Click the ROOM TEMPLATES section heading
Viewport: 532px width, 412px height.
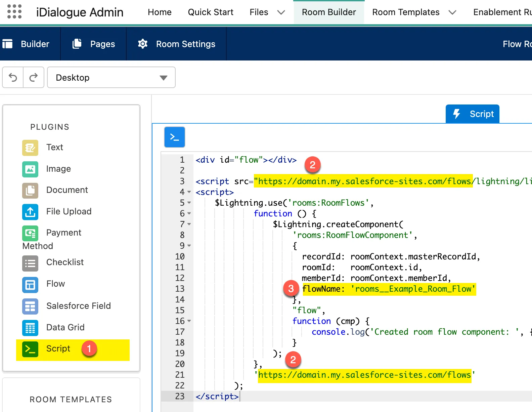71,400
